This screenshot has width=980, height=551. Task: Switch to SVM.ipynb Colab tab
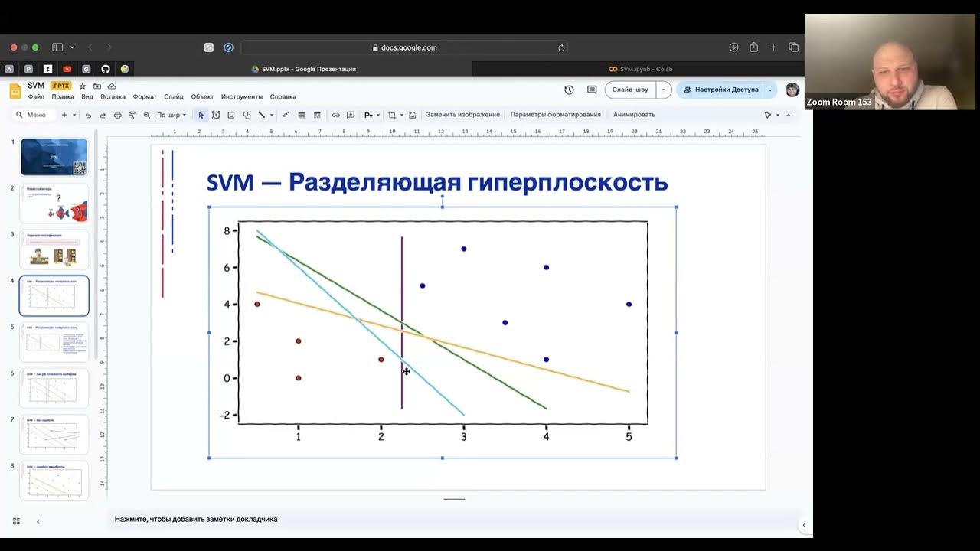(x=640, y=69)
